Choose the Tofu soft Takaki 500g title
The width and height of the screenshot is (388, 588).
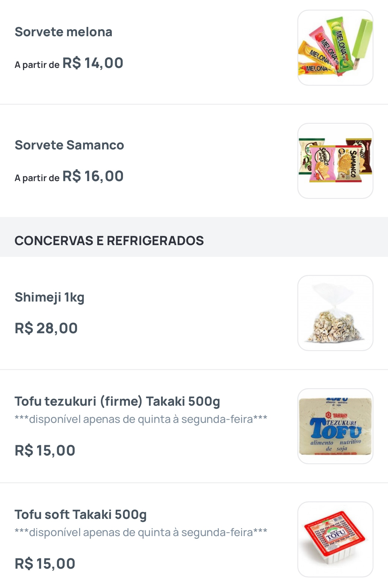click(81, 514)
